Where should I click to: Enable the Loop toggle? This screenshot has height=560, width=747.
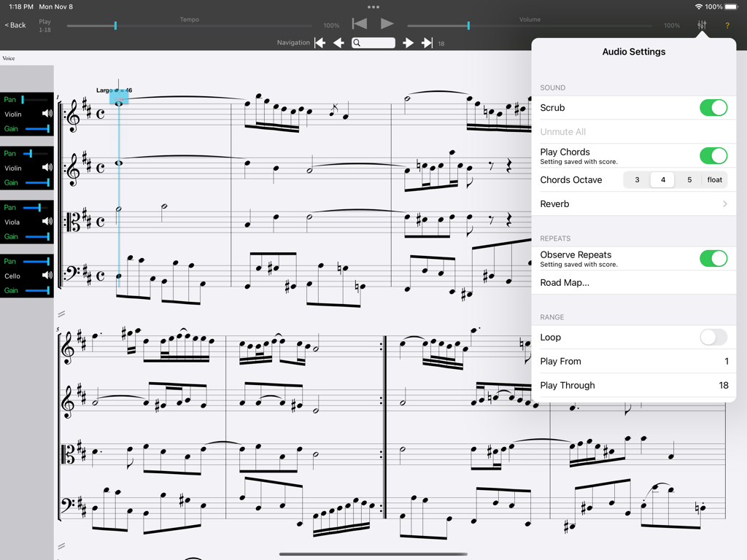(x=713, y=337)
